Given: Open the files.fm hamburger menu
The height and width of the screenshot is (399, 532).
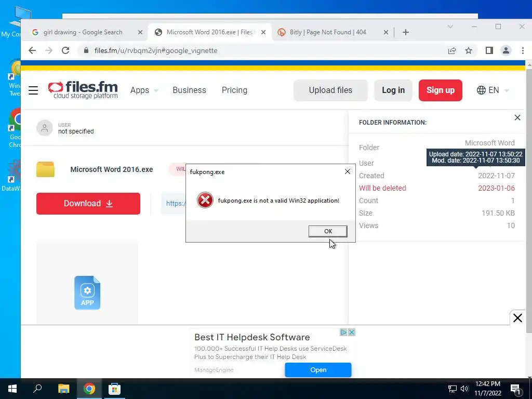Looking at the screenshot, I should pyautogui.click(x=33, y=90).
